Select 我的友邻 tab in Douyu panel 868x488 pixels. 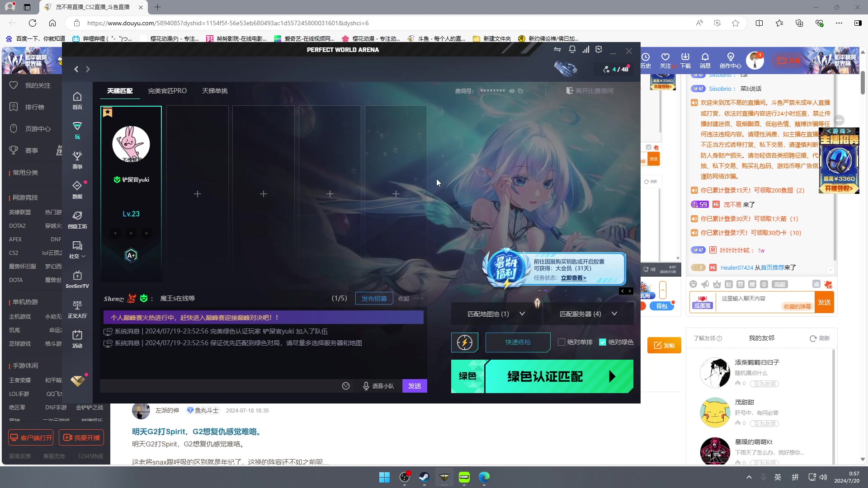pyautogui.click(x=761, y=338)
